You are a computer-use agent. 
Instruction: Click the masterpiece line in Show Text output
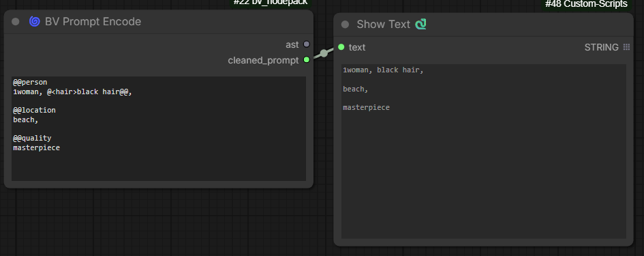367,108
